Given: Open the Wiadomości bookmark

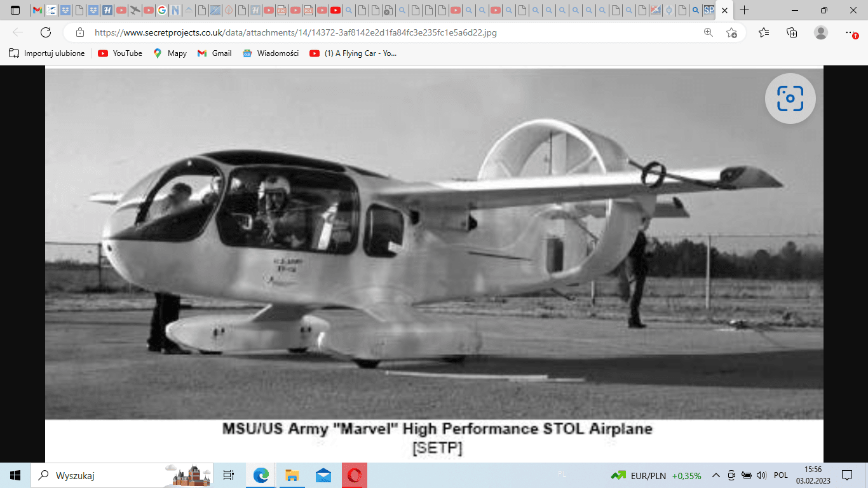Looking at the screenshot, I should pos(271,53).
